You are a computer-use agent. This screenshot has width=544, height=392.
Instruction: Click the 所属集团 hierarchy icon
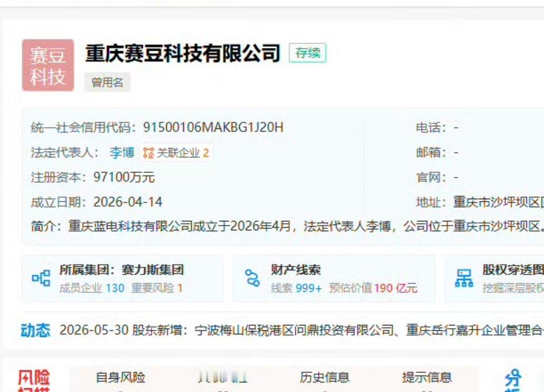[41, 278]
